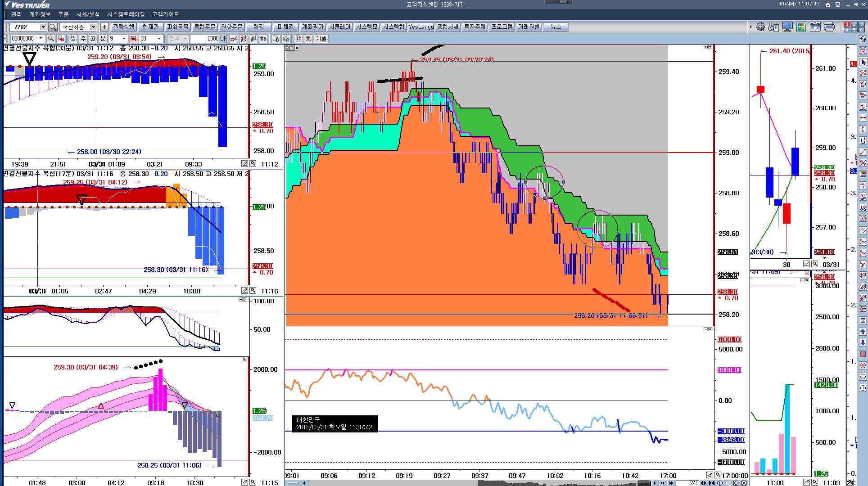Switch to screen page 1
The height and width of the screenshot is (486, 868).
coord(847,24)
